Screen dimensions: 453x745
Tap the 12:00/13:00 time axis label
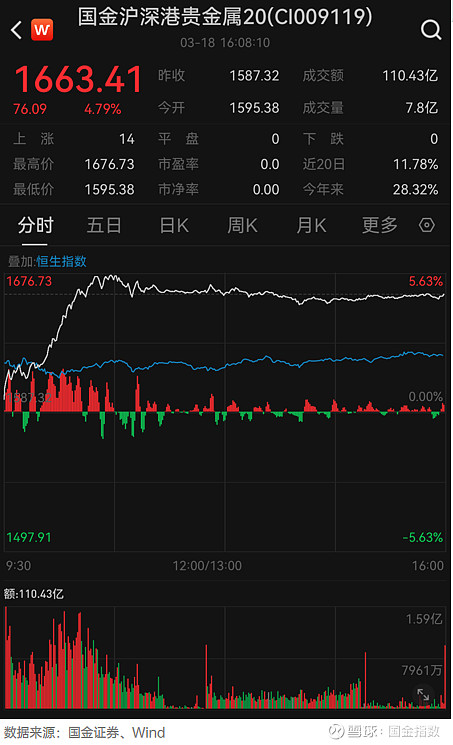207,565
